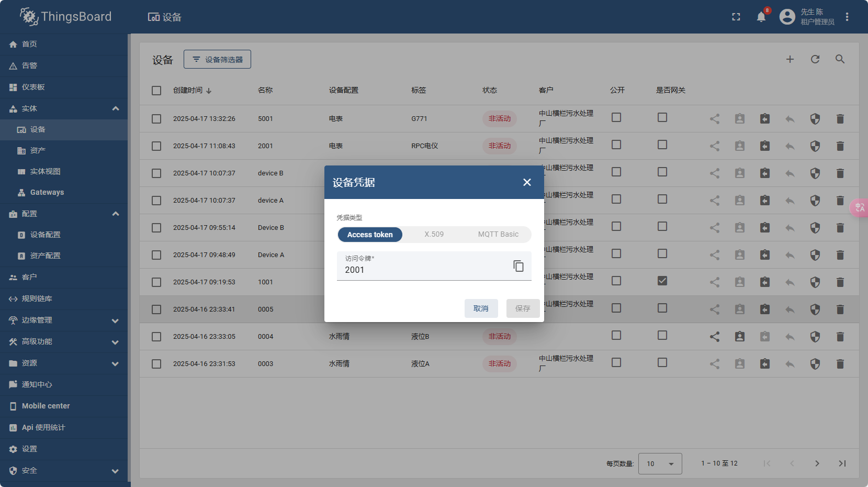Collapse the 配置 sidebar section
This screenshot has width=868, height=487.
click(x=116, y=214)
